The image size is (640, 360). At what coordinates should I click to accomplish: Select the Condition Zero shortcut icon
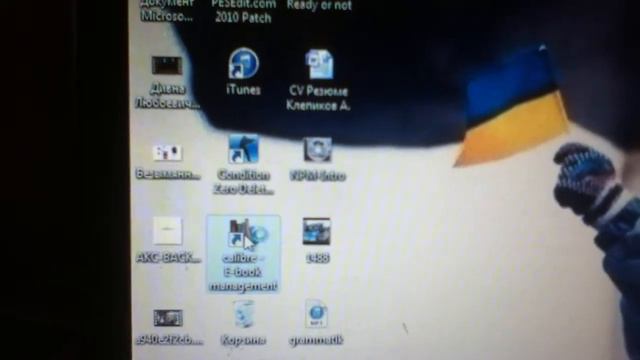click(243, 149)
